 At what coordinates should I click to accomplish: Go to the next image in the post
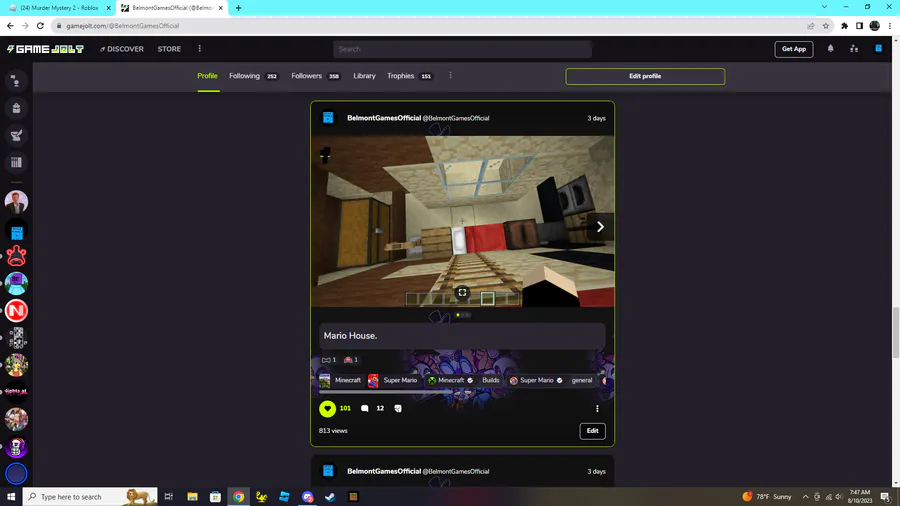pyautogui.click(x=600, y=227)
